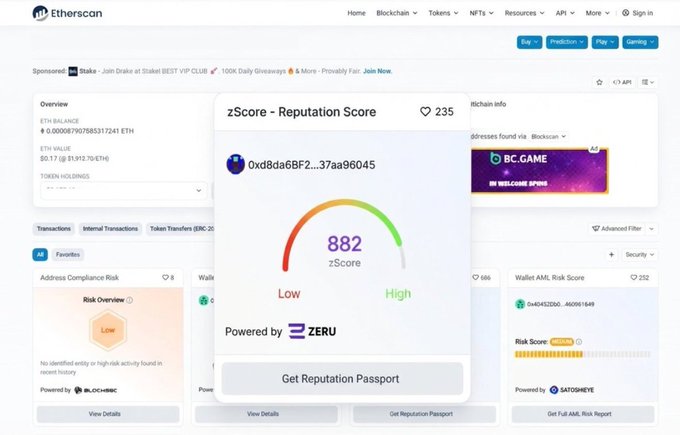This screenshot has height=435, width=680.
Task: Select the Favorites filter pill
Action: point(68,255)
